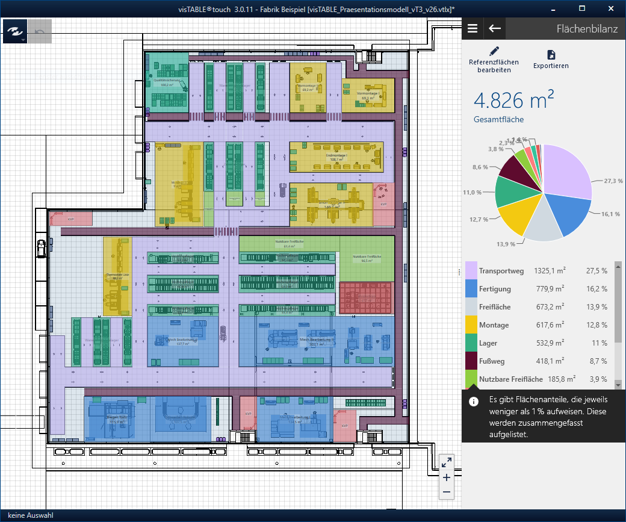Image resolution: width=626 pixels, height=522 pixels.
Task: Zoom out with the minus button
Action: 447,492
